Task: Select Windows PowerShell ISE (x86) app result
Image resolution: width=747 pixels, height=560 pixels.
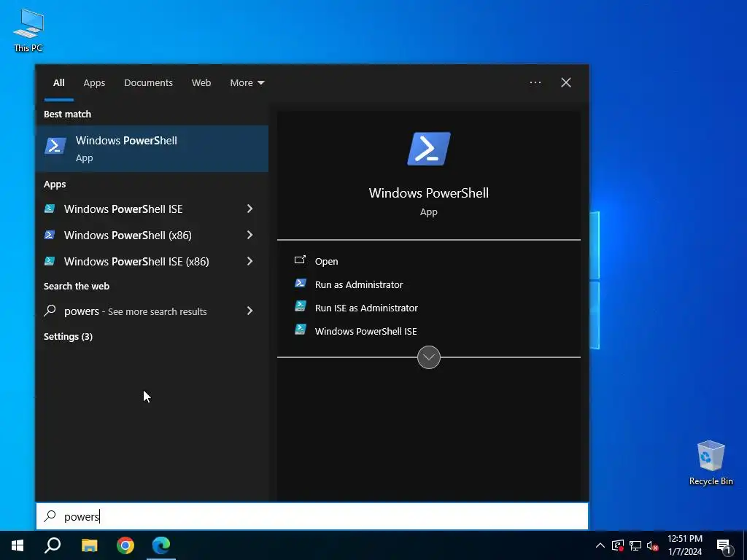Action: (136, 262)
